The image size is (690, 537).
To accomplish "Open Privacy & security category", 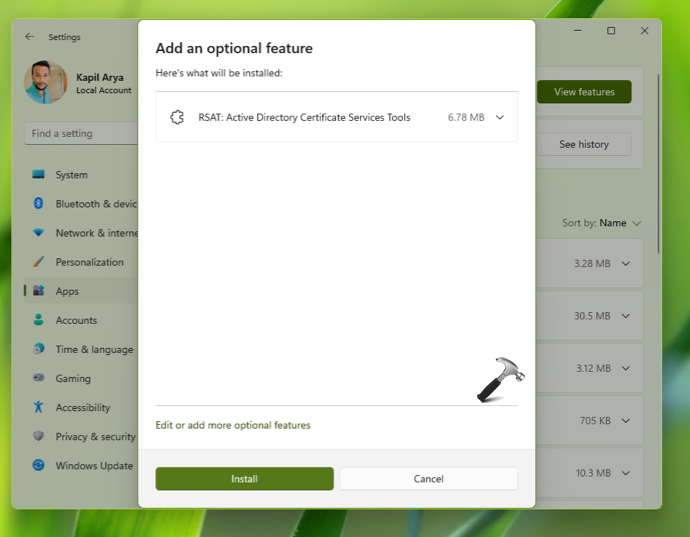I will click(x=81, y=436).
